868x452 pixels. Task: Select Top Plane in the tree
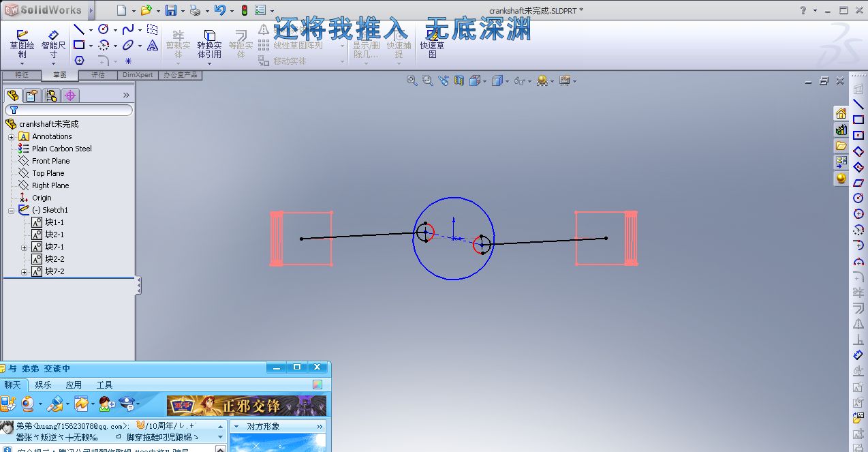point(48,173)
